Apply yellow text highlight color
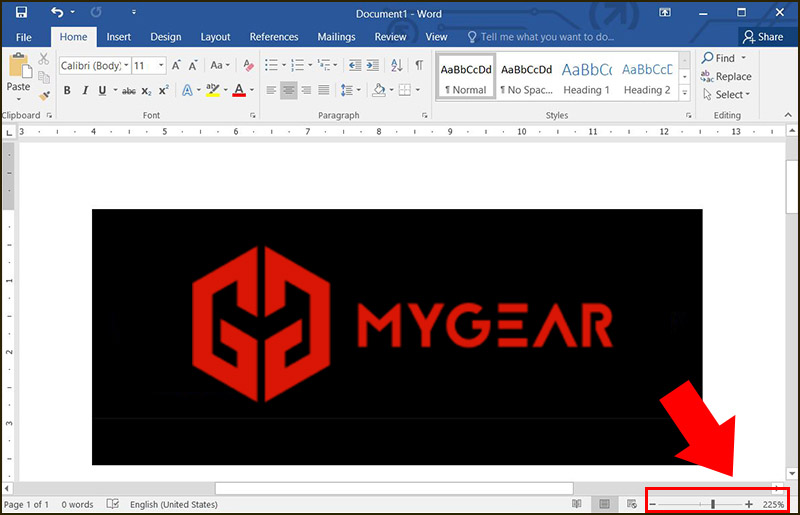The image size is (800, 515). click(213, 90)
